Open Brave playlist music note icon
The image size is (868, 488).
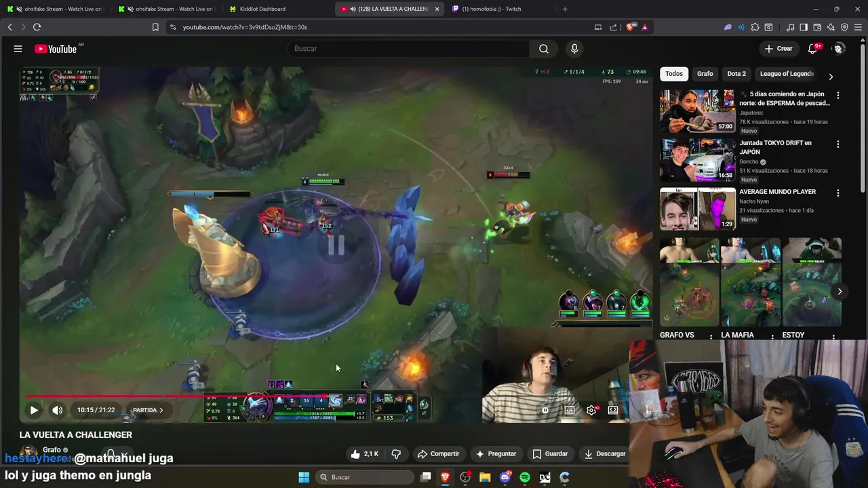click(x=790, y=27)
